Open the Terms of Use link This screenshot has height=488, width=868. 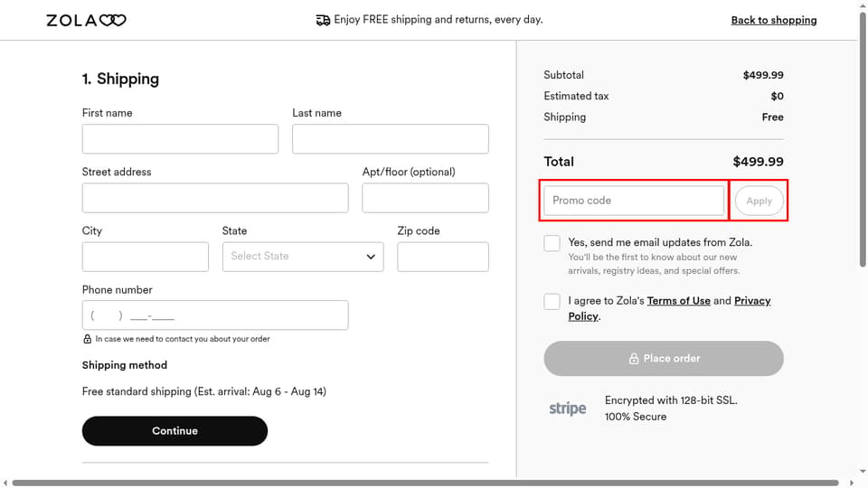(679, 300)
